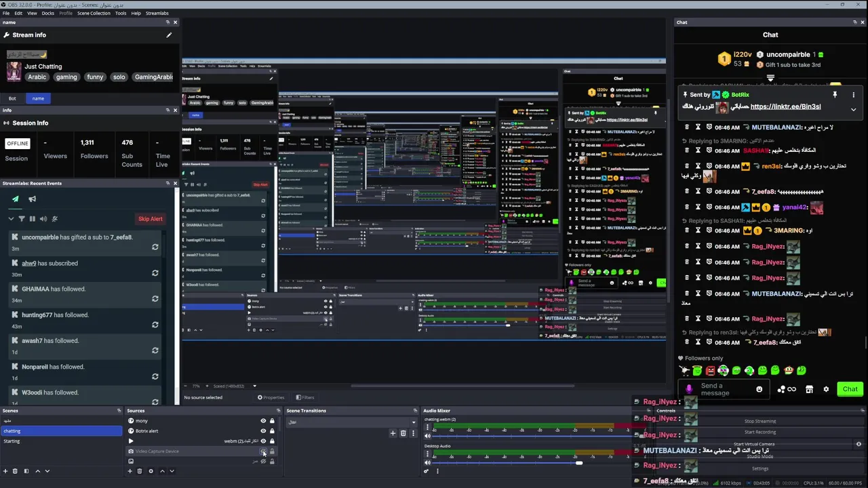This screenshot has height=488, width=868.
Task: Open chat settings gear icon
Action: pyautogui.click(x=826, y=389)
